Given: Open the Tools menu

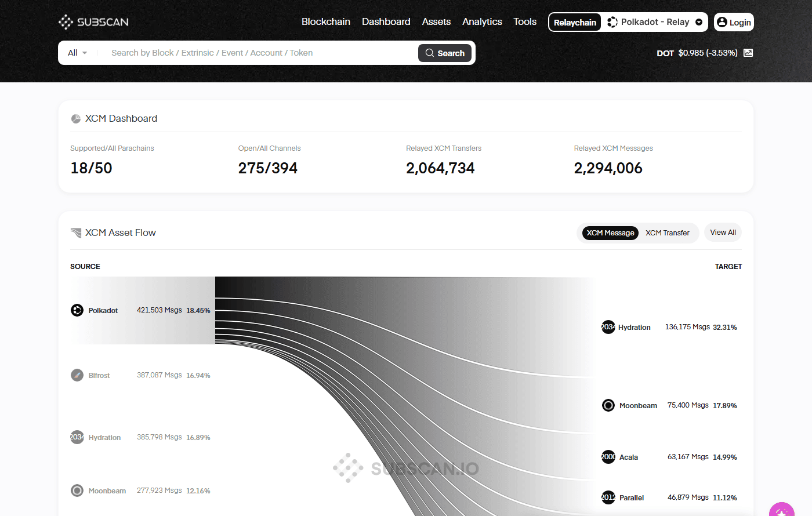Looking at the screenshot, I should point(525,22).
